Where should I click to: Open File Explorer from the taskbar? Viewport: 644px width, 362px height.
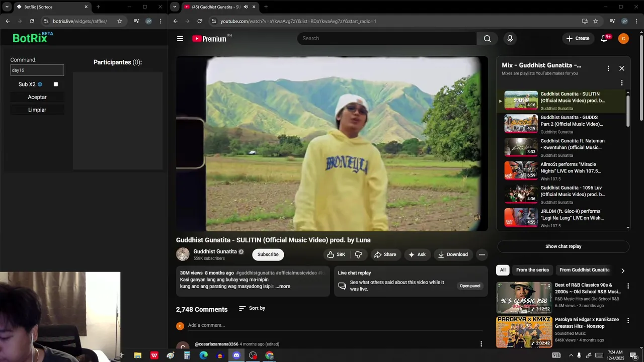137,355
